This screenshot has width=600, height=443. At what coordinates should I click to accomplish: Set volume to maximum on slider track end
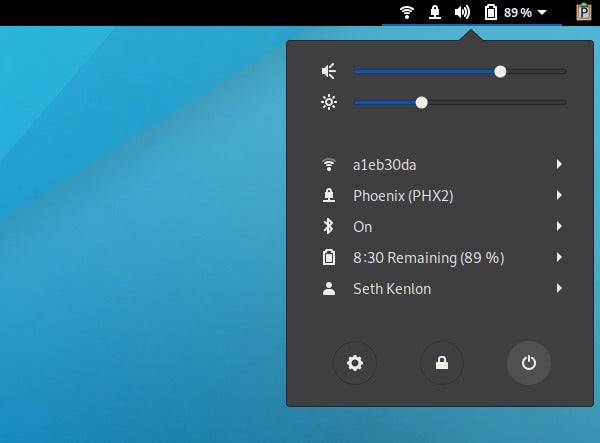pos(564,72)
